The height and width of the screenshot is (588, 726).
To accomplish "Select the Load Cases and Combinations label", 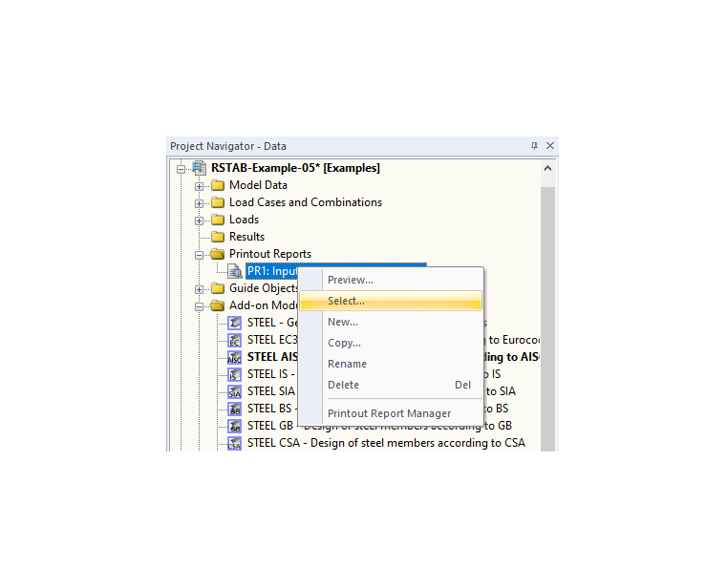I will 306,202.
